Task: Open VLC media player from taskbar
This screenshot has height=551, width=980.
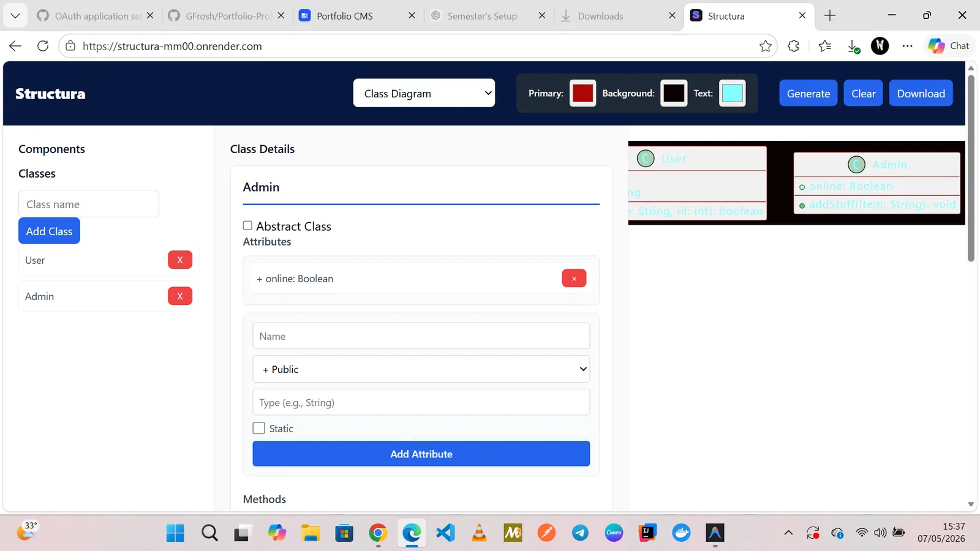Action: [x=479, y=533]
